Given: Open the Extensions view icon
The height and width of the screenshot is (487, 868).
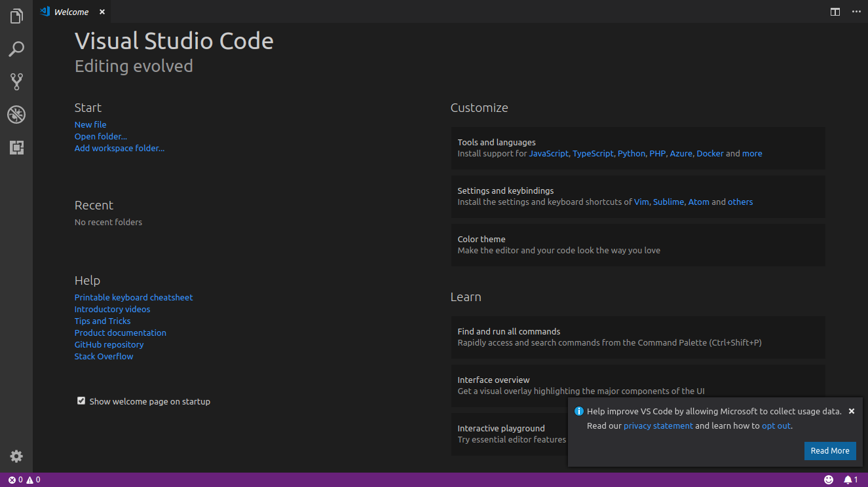Looking at the screenshot, I should click(x=16, y=147).
